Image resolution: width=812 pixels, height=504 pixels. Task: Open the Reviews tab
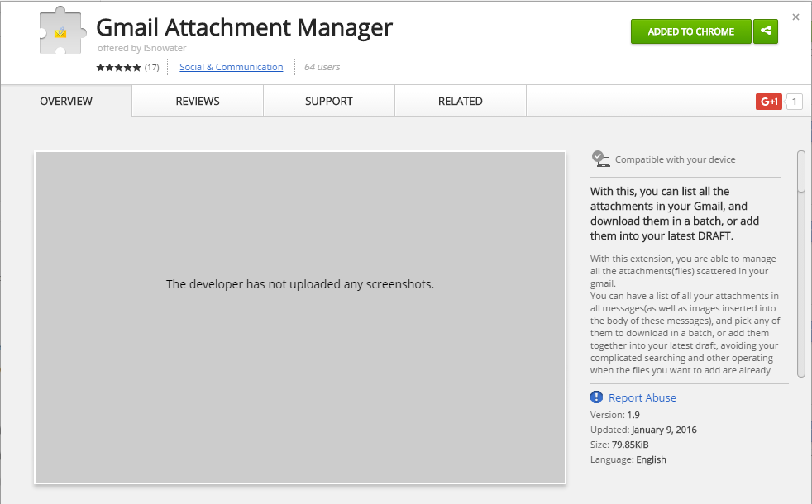pos(198,101)
